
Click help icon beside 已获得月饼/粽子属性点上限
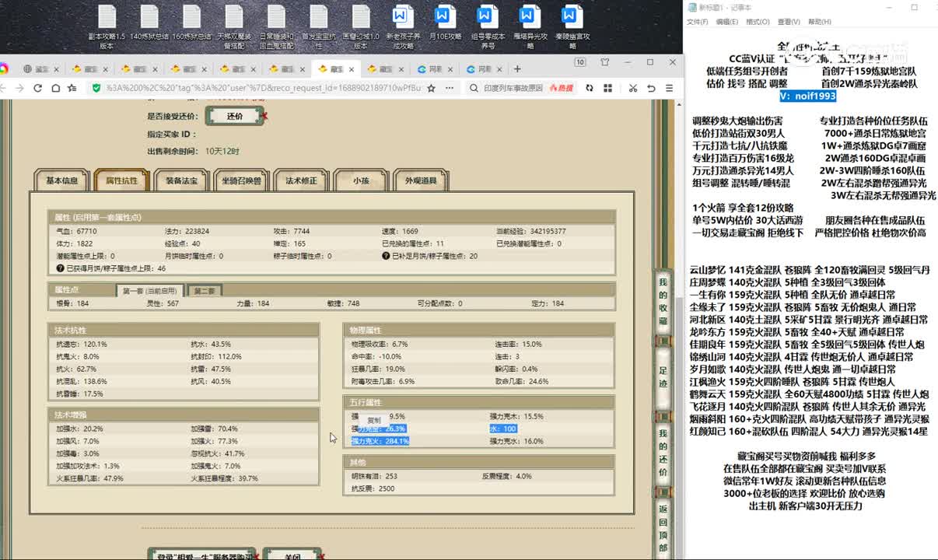(x=60, y=268)
